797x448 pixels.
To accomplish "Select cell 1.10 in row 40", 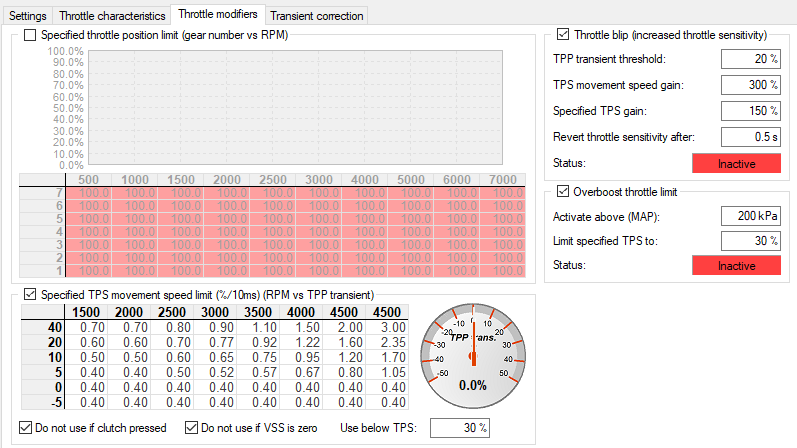I will (258, 327).
